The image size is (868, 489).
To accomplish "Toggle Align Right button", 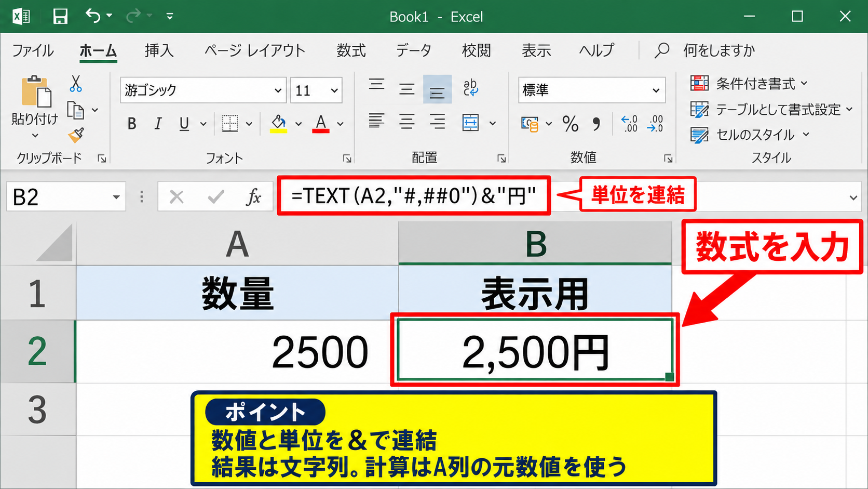I will click(x=437, y=122).
